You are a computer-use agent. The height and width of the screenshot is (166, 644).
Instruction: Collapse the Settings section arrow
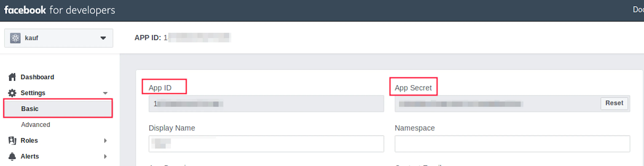[x=105, y=93]
